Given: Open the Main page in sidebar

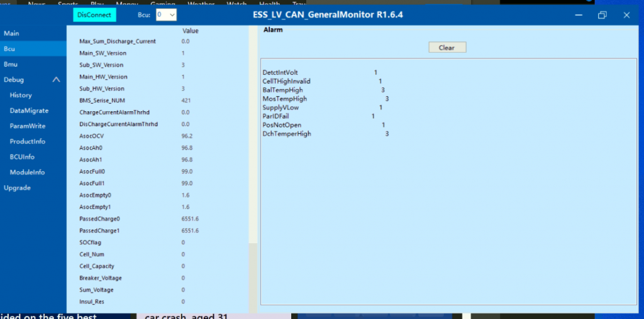Looking at the screenshot, I should click(x=33, y=33).
